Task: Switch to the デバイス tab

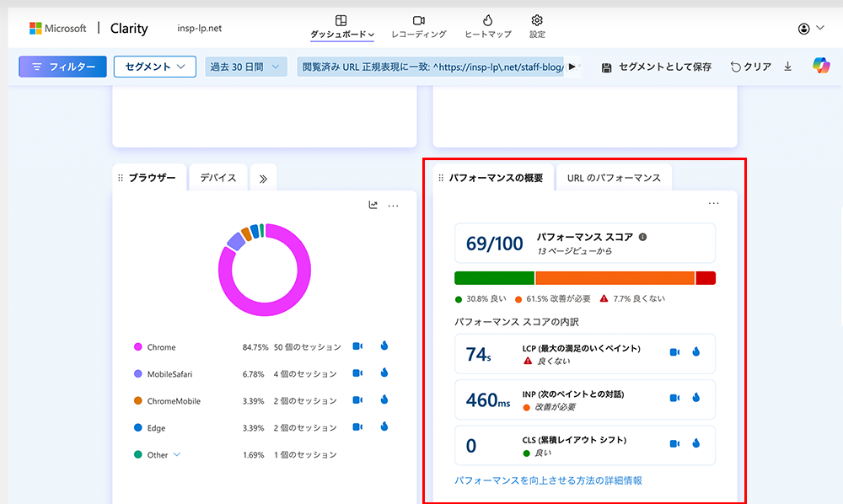Action: coord(218,178)
